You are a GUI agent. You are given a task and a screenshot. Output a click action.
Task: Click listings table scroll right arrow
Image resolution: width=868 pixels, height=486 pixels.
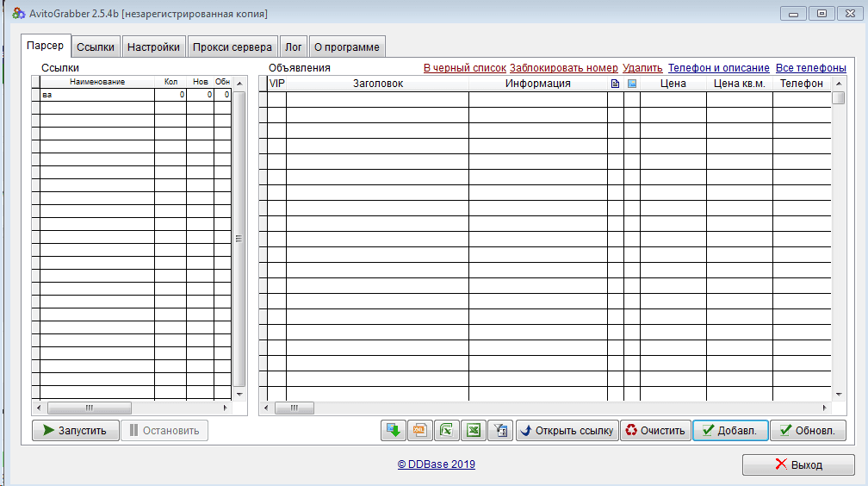pos(824,408)
